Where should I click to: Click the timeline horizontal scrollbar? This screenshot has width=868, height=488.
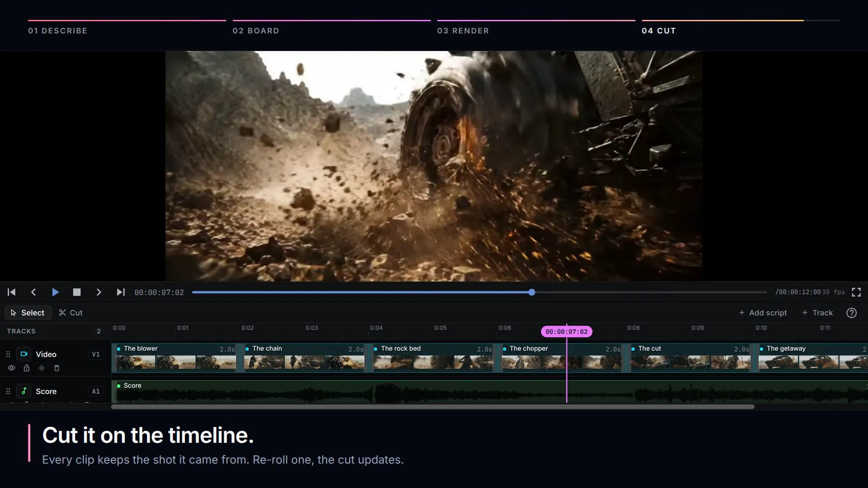coord(433,407)
